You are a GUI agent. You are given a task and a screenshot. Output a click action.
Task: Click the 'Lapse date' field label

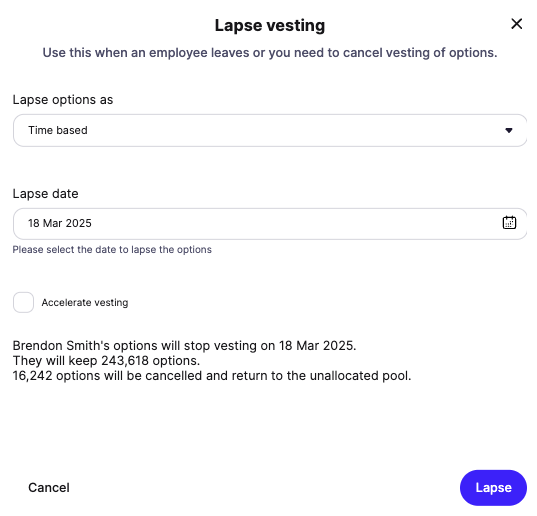tap(46, 194)
